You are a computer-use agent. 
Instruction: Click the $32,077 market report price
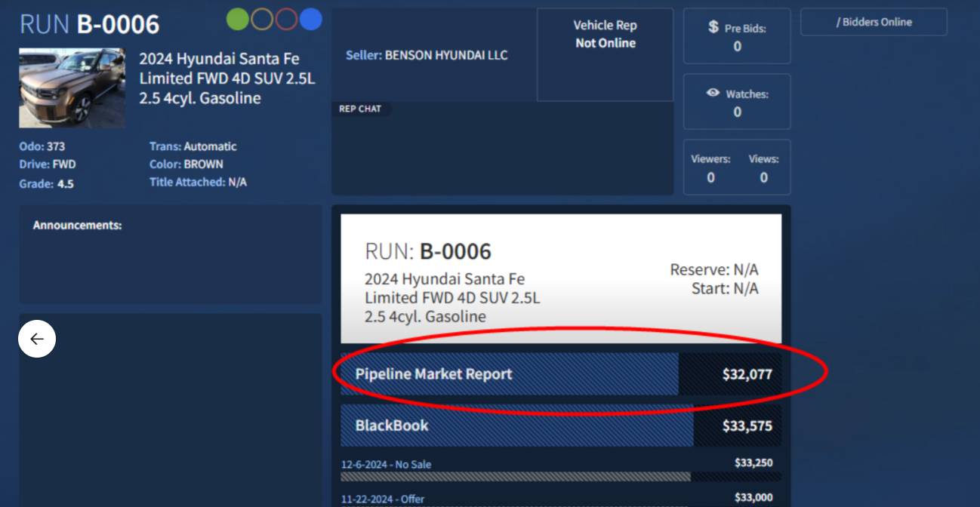(x=747, y=374)
